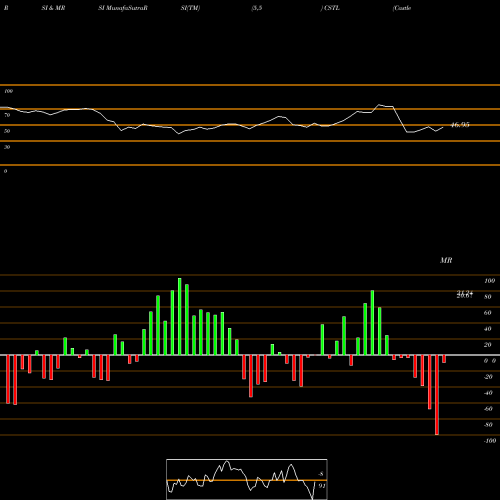Click the overlapping MR value near 20.61
The image size is (500, 500).
tap(465, 294)
